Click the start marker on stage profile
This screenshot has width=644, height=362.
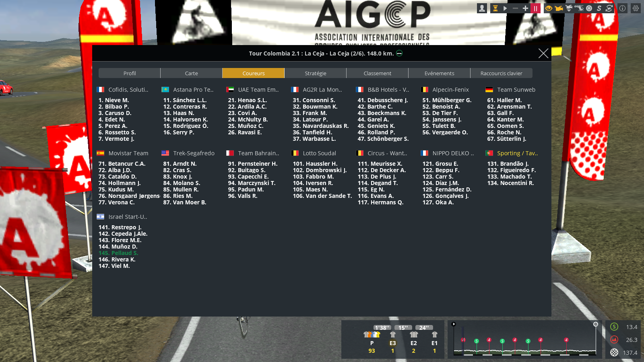click(454, 324)
